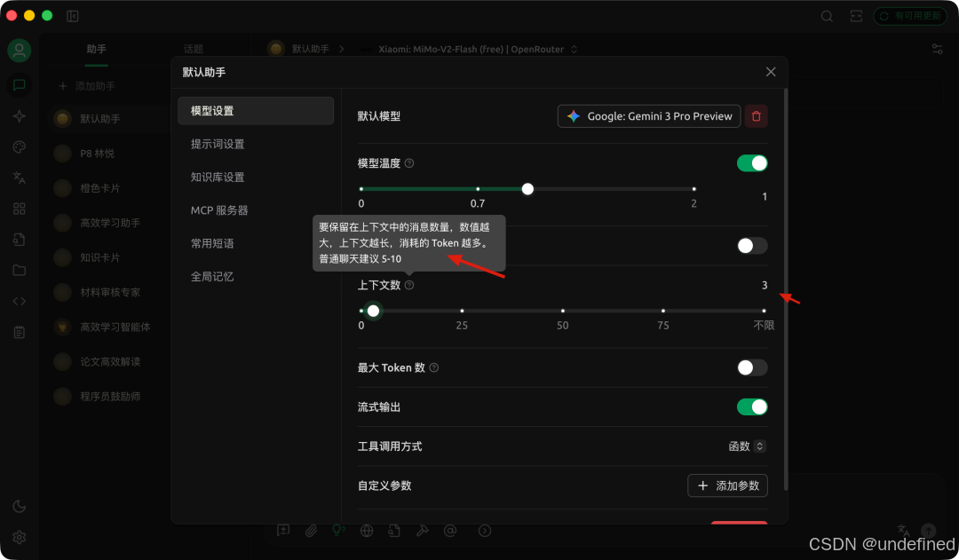Viewport: 959px width, 560px height.
Task: Open the chat assistants sidebar icon
Action: click(19, 85)
